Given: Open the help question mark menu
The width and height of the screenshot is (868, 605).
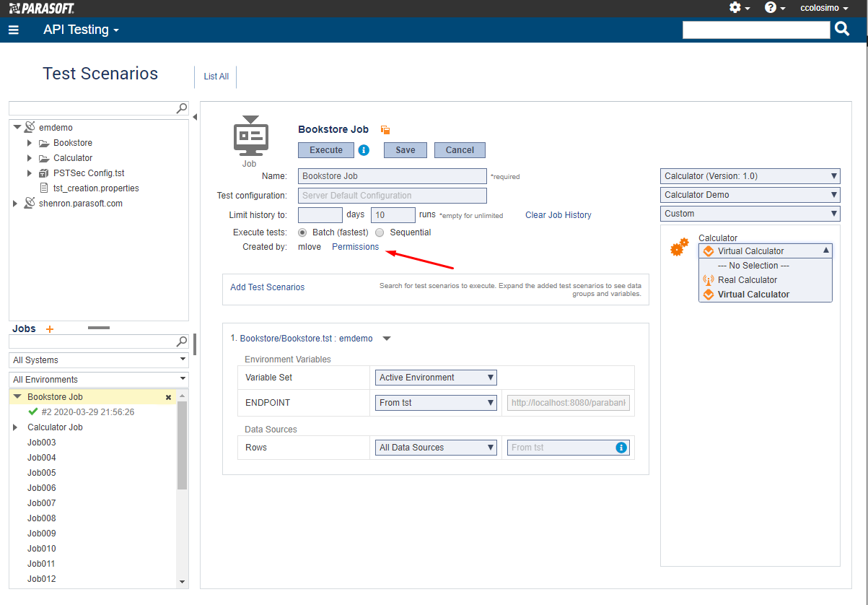Looking at the screenshot, I should click(771, 7).
